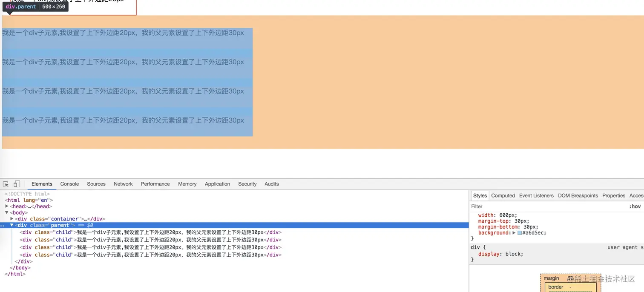This screenshot has height=292, width=644.
Task: Toggle the :hov element state button
Action: [635, 206]
